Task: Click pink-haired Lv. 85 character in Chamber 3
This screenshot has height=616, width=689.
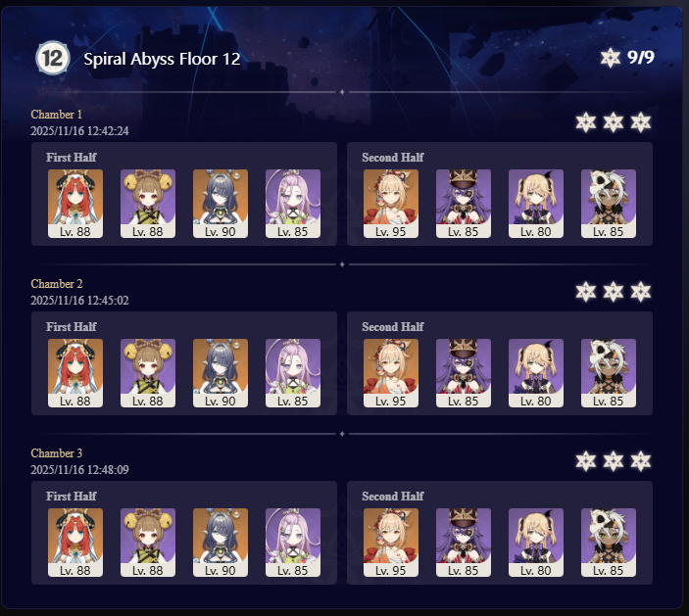Action: (293, 543)
